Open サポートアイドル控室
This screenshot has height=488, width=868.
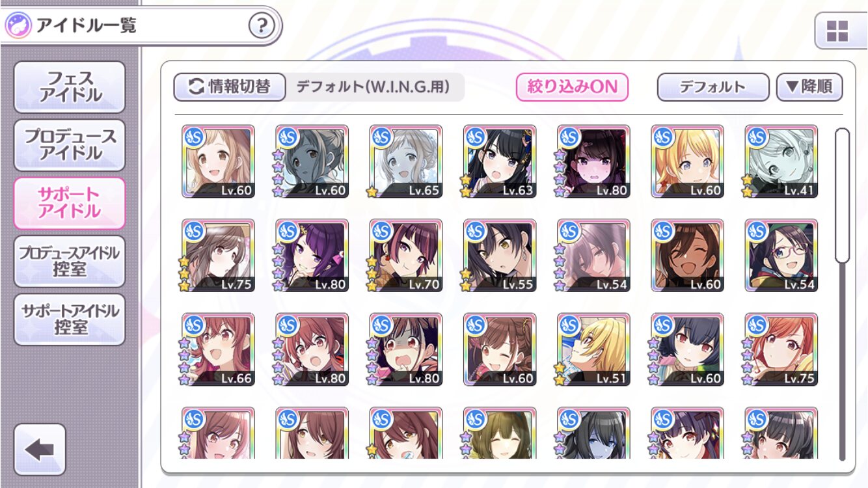70,319
